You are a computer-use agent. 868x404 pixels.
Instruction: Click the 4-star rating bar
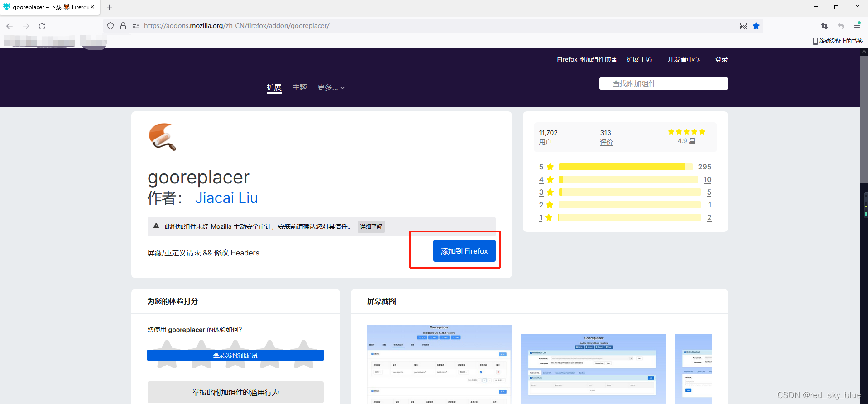(628, 179)
